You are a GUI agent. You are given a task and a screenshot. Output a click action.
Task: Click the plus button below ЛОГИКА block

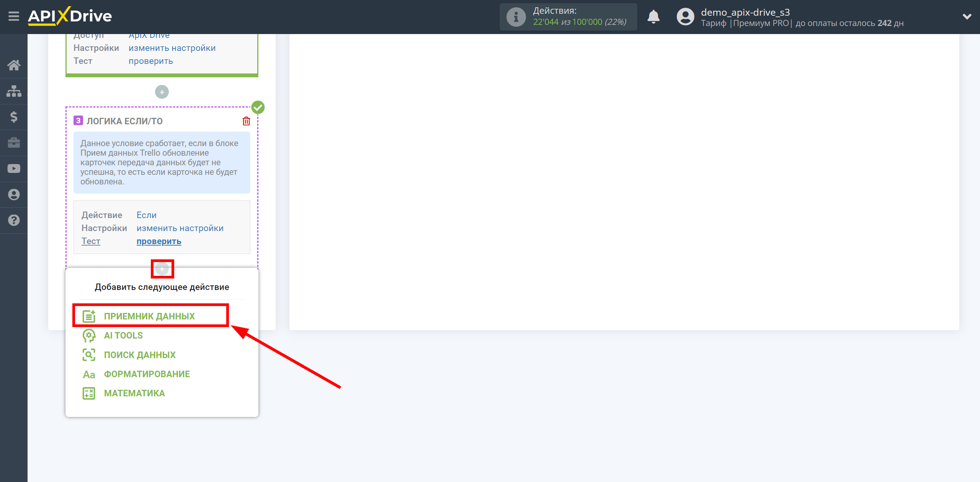tap(162, 269)
